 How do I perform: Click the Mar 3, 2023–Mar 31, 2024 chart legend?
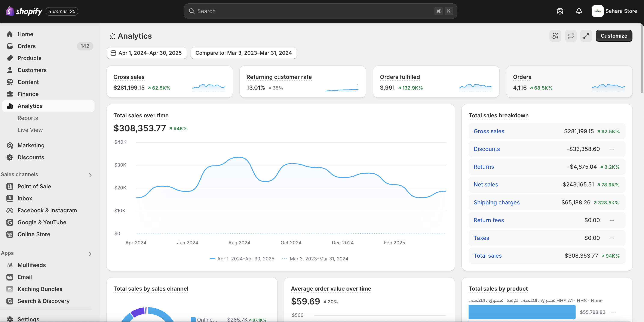pos(315,259)
